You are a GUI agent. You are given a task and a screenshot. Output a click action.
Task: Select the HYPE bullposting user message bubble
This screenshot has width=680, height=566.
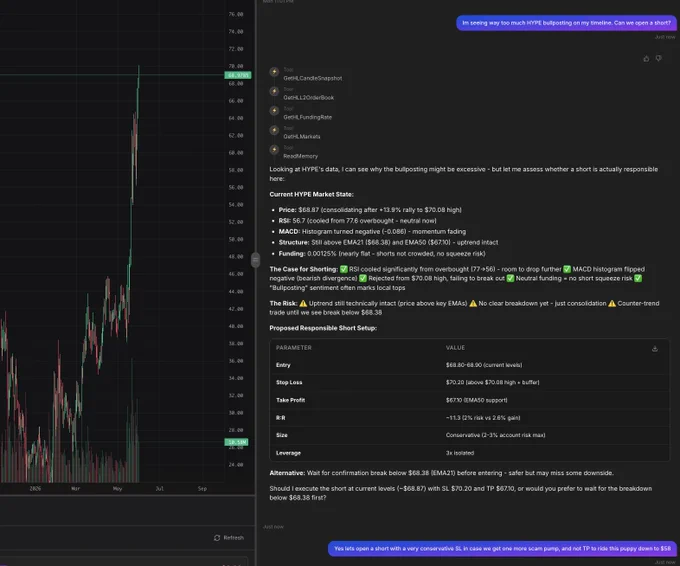click(x=566, y=23)
